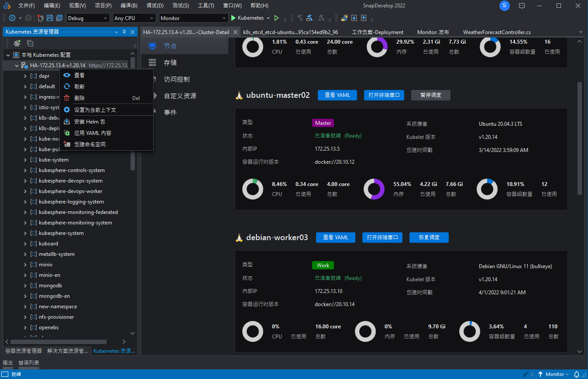Click the Collapse All icon in Kubernetes explorer
588x379 pixels.
coord(30,43)
